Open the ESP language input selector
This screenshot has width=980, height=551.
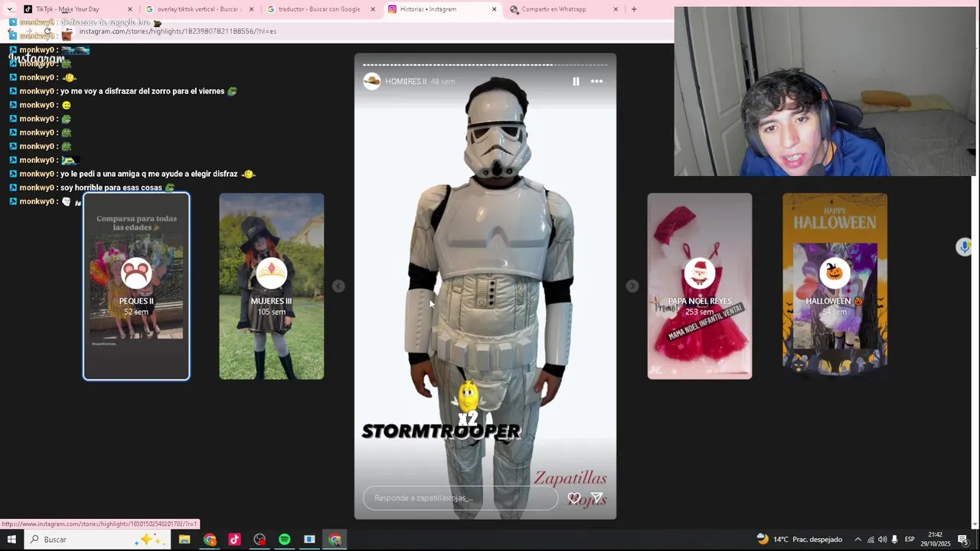click(x=910, y=540)
